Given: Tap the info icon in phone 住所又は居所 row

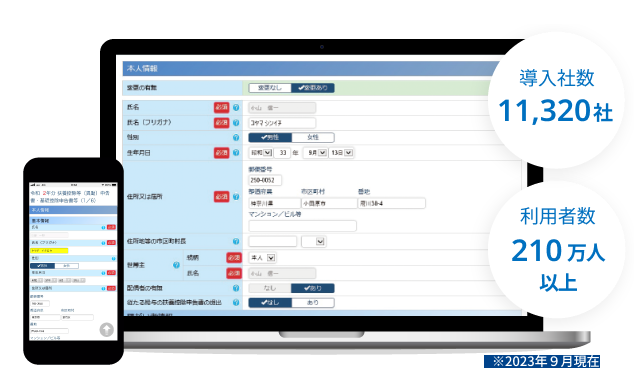Looking at the screenshot, I should tap(103, 288).
